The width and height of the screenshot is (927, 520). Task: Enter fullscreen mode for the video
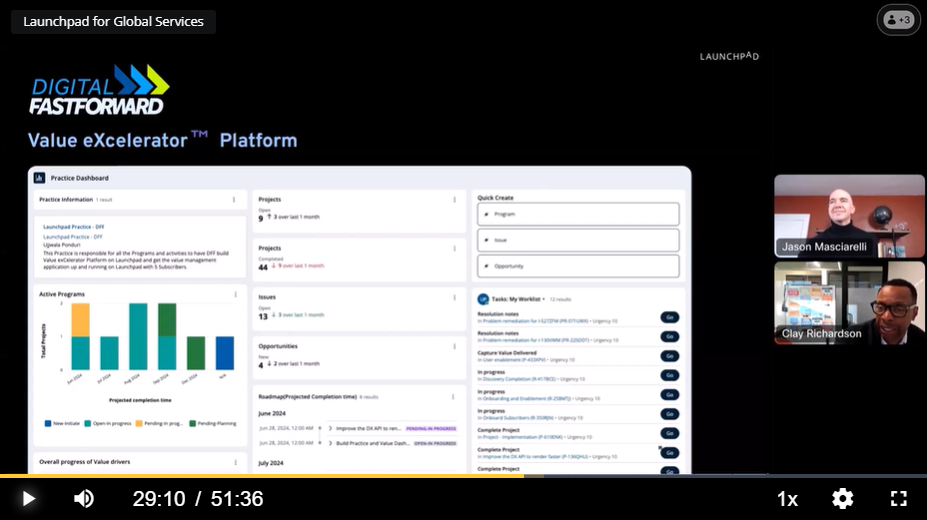click(x=899, y=499)
